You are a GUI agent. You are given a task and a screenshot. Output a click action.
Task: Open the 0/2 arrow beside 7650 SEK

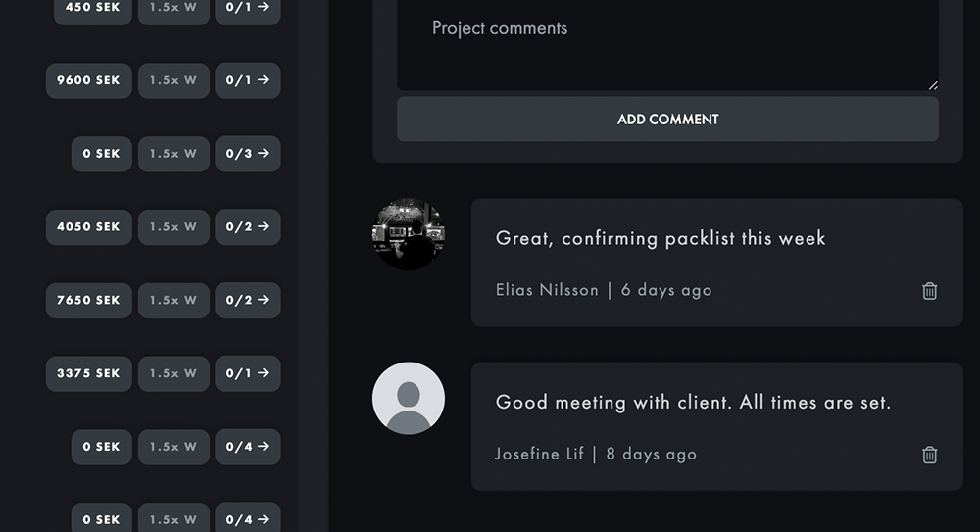[x=247, y=300]
